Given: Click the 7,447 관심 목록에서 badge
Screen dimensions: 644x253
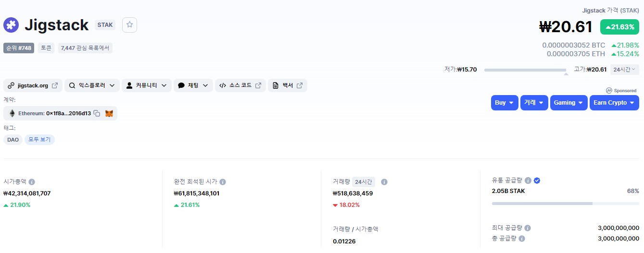Looking at the screenshot, I should click(85, 48).
